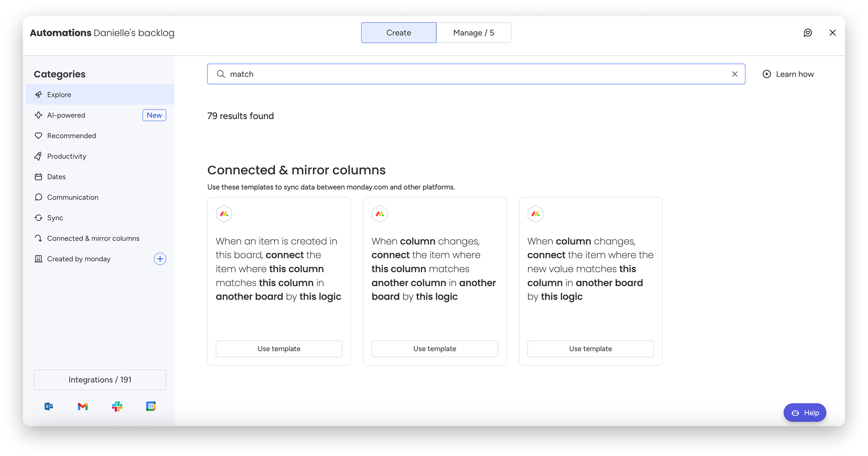This screenshot has width=868, height=456.
Task: Switch to the Create tab
Action: pyautogui.click(x=399, y=33)
